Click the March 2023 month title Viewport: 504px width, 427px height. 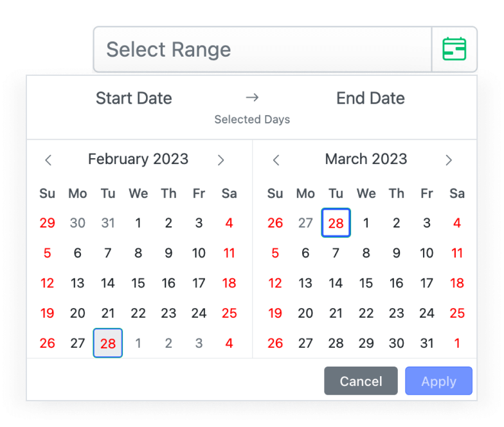click(366, 159)
